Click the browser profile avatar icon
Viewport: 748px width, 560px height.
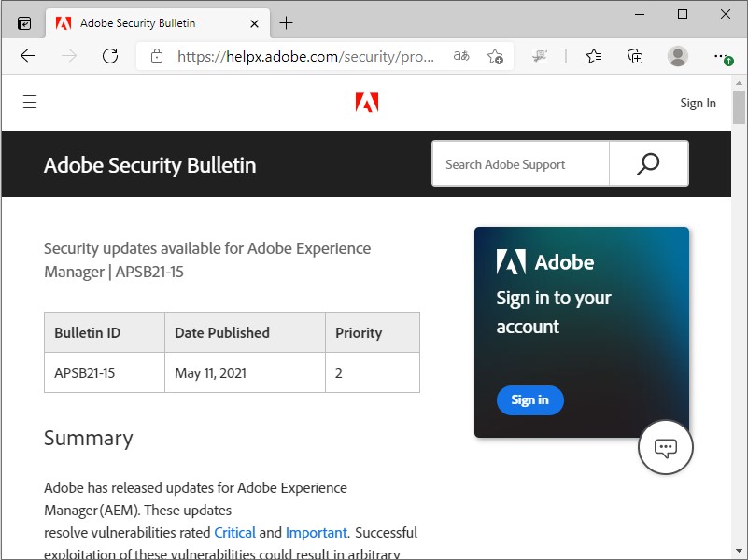(678, 56)
